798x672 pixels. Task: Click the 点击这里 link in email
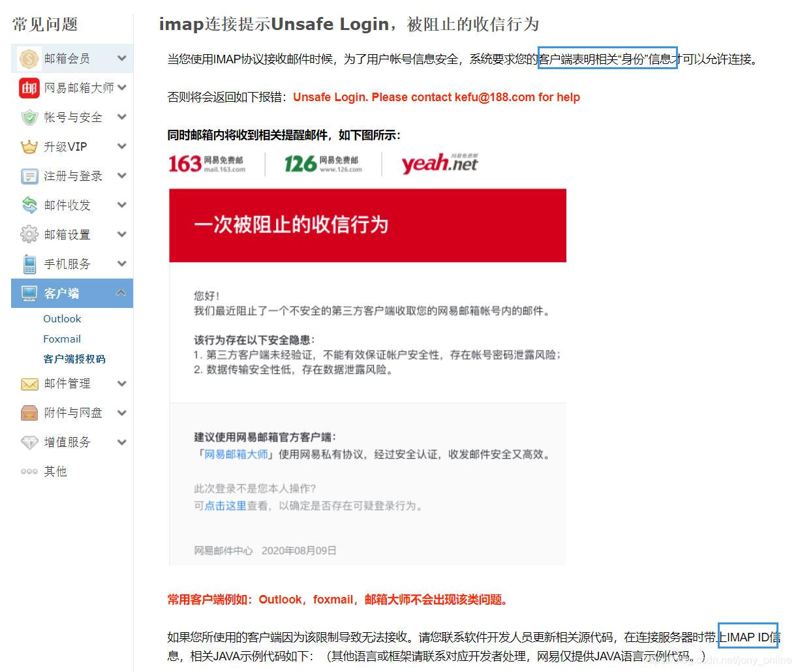[226, 506]
